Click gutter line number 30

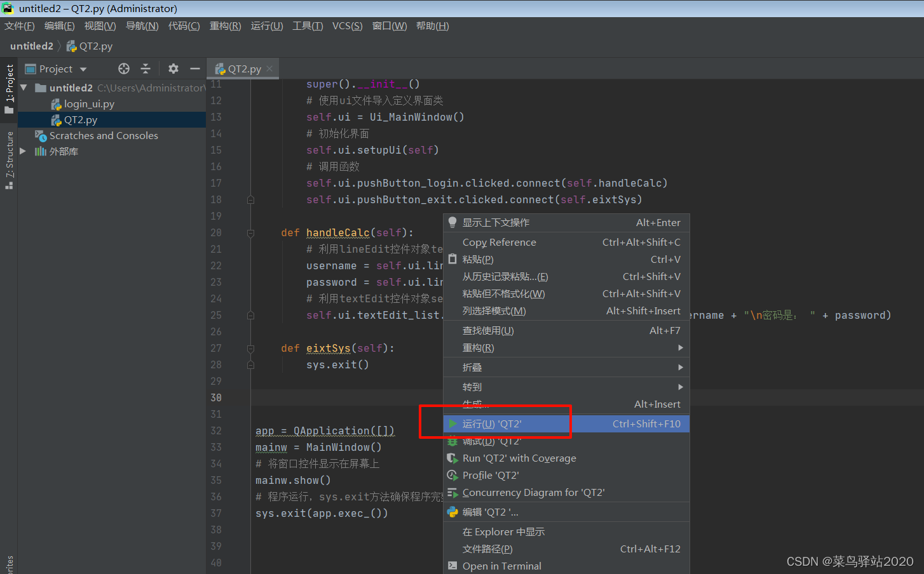(216, 397)
